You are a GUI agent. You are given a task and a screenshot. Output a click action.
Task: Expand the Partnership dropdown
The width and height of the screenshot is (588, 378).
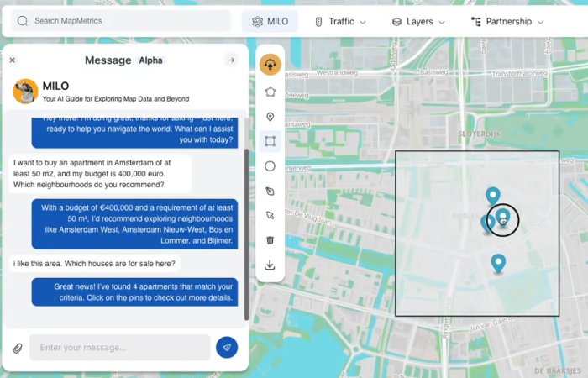(507, 21)
